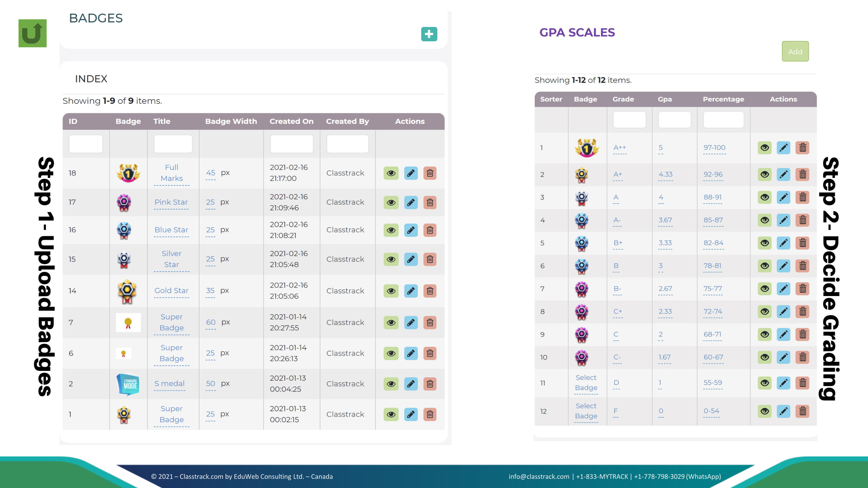868x488 pixels.
Task: Open Select Badge for grade D
Action: coord(586,383)
